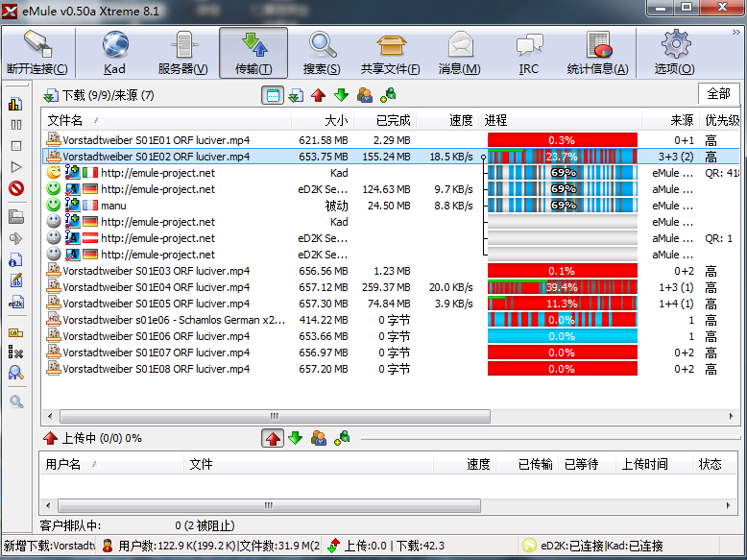The height and width of the screenshot is (560, 747).
Task: Click the open folder icon in sidebar
Action: 15,217
